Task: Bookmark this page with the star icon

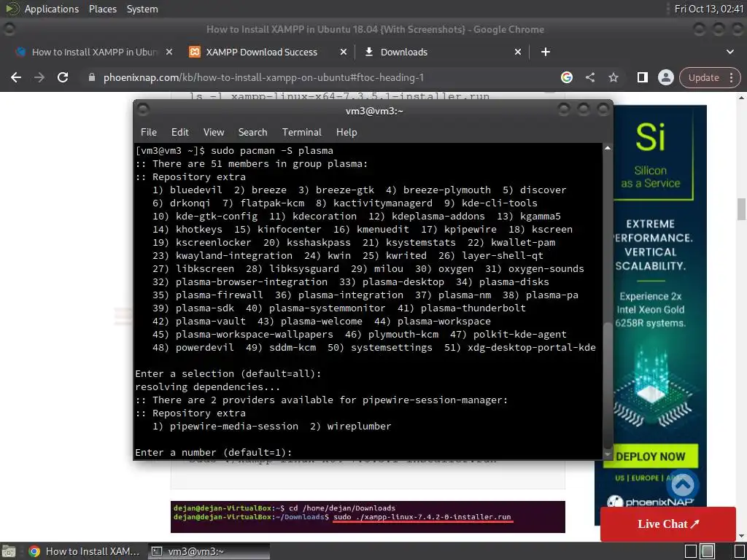Action: [x=613, y=77]
